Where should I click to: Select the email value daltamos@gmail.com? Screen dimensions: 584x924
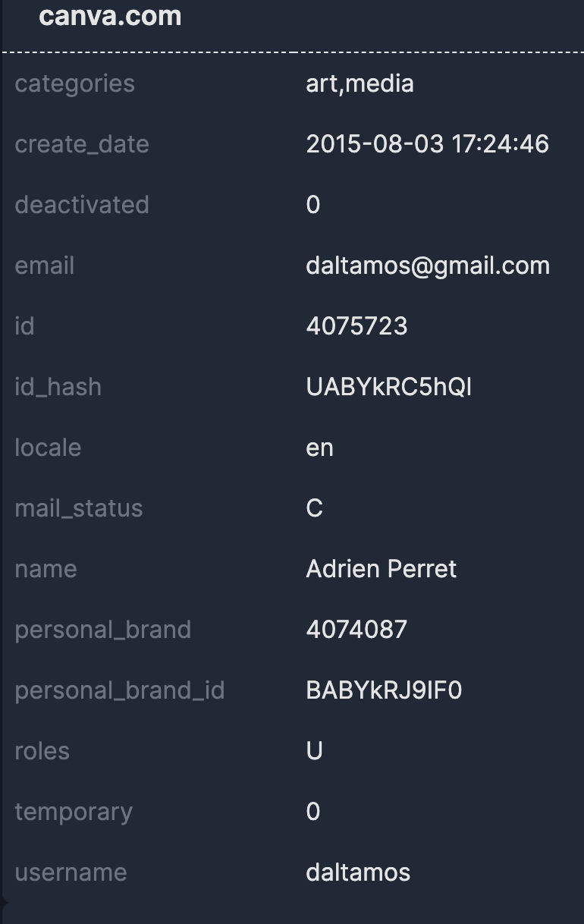click(x=428, y=266)
